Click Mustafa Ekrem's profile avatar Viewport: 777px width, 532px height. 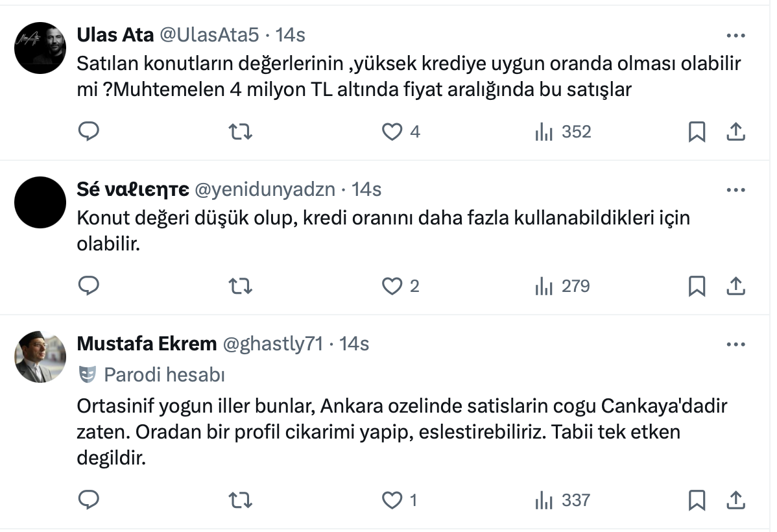pos(40,357)
